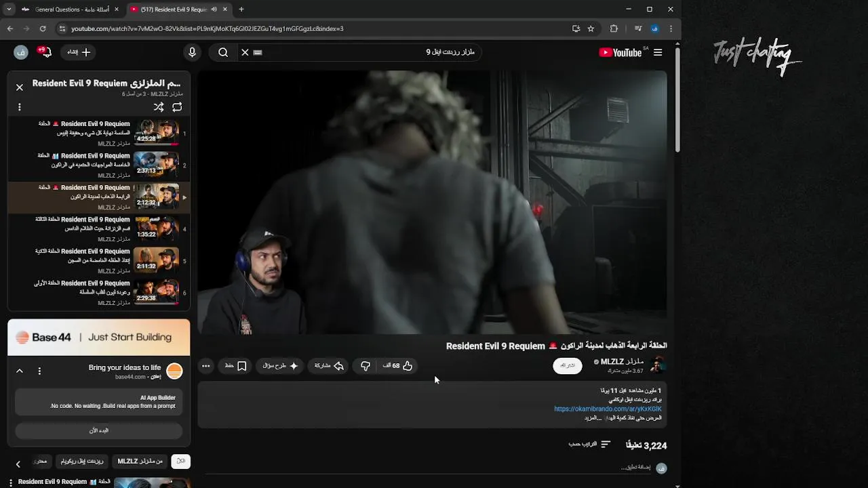Close the General Questions tab
This screenshot has height=488, width=868.
click(x=117, y=9)
